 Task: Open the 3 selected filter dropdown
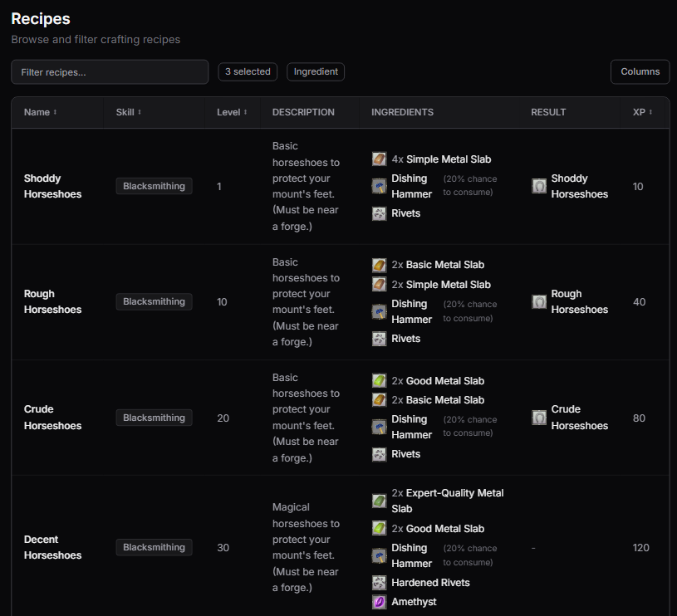point(247,72)
